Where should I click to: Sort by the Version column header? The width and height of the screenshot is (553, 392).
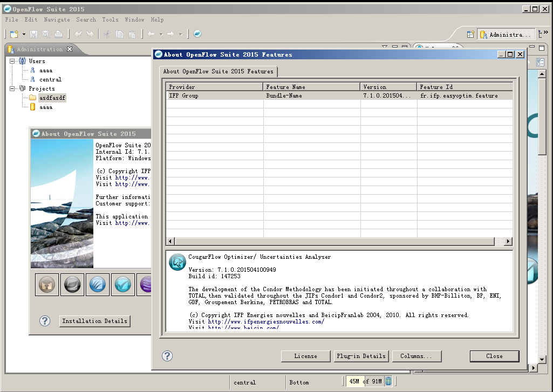point(388,87)
